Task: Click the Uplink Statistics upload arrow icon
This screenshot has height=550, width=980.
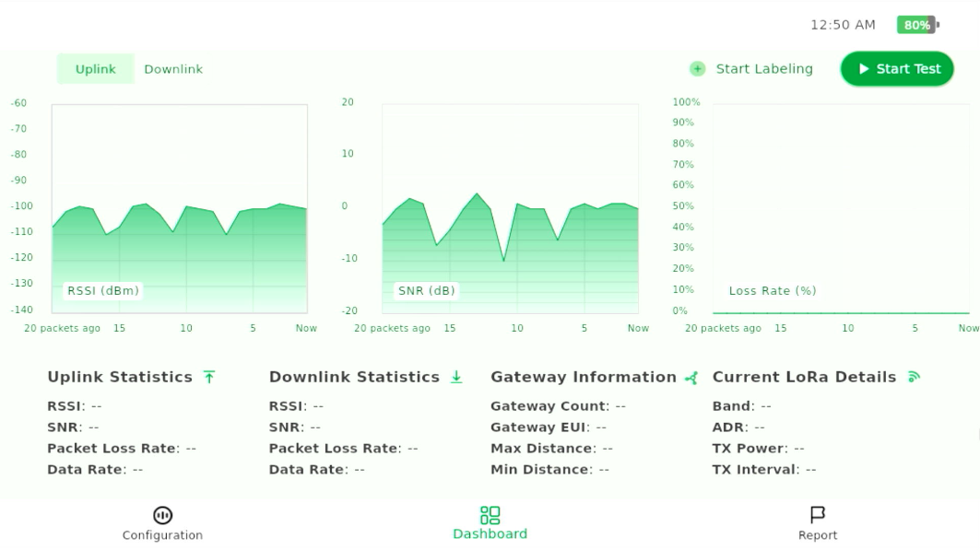Action: tap(209, 377)
